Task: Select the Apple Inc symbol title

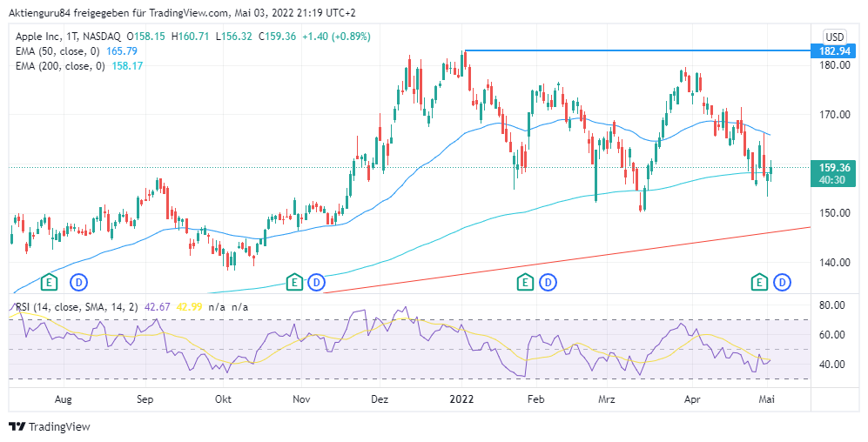Action: 68,37
